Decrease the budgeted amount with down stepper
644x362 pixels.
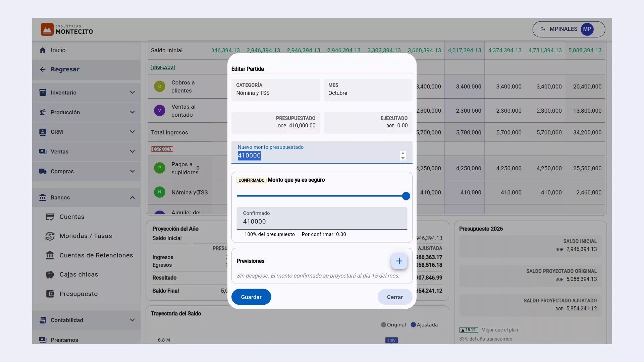pos(403,158)
